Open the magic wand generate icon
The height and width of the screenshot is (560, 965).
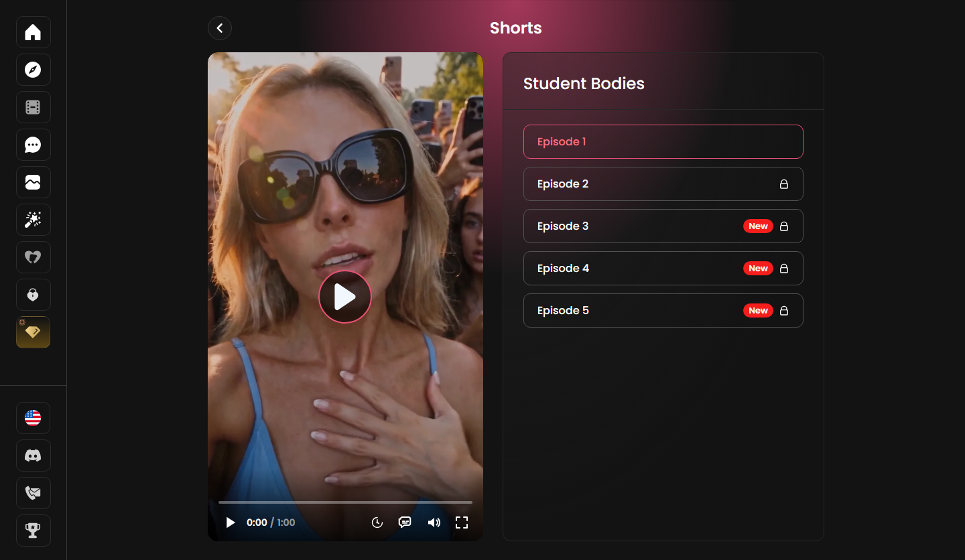(33, 220)
